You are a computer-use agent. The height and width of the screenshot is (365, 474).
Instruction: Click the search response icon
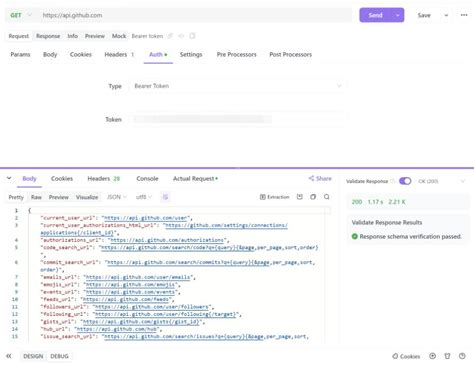pos(327,197)
